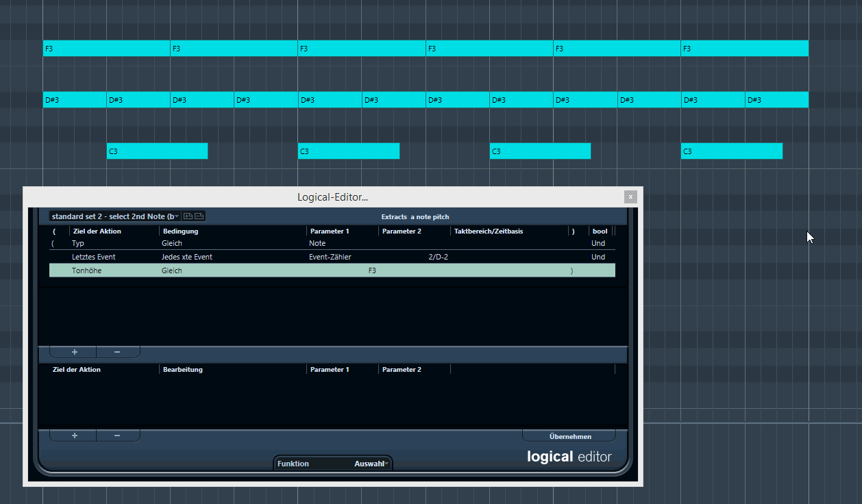Edit the '2/D-2' parameter 2 value
Viewport: 862px width, 504px height.
click(x=438, y=257)
